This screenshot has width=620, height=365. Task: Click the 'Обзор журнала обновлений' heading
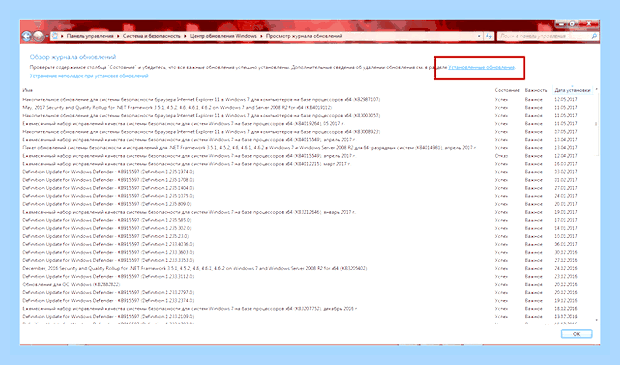click(73, 57)
